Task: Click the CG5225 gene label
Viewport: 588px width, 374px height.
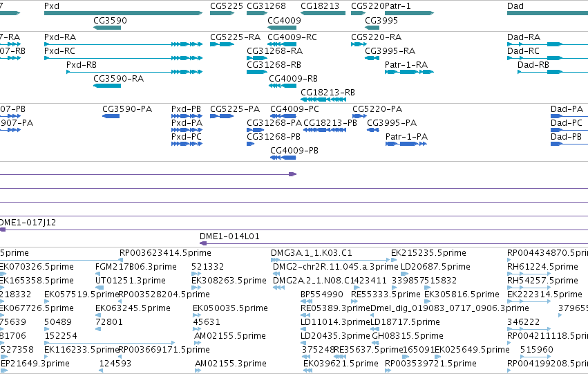Action: coord(227,6)
